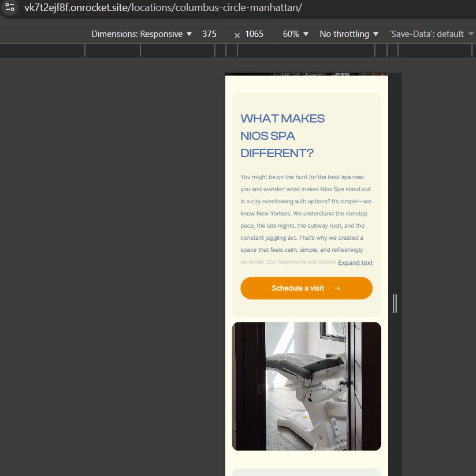The width and height of the screenshot is (476, 476).
Task: Click the Expand text link
Action: (355, 263)
